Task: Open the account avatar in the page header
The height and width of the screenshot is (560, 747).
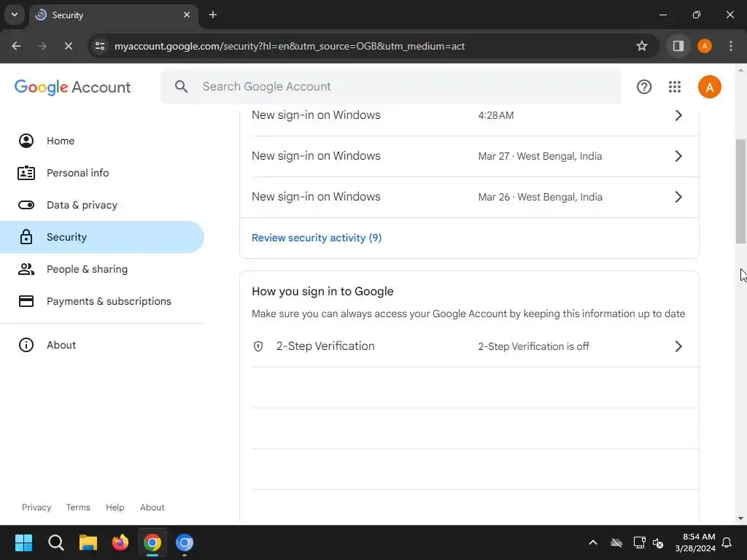Action: point(709,87)
